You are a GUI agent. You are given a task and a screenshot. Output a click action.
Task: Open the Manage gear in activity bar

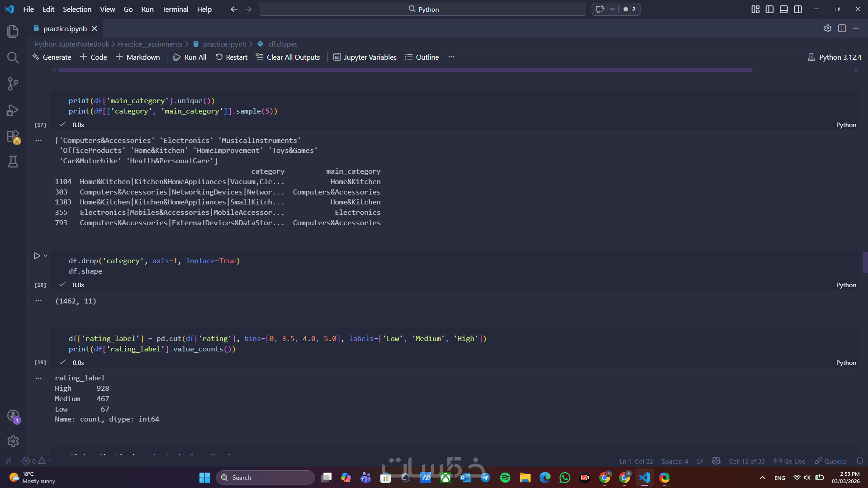point(13,441)
